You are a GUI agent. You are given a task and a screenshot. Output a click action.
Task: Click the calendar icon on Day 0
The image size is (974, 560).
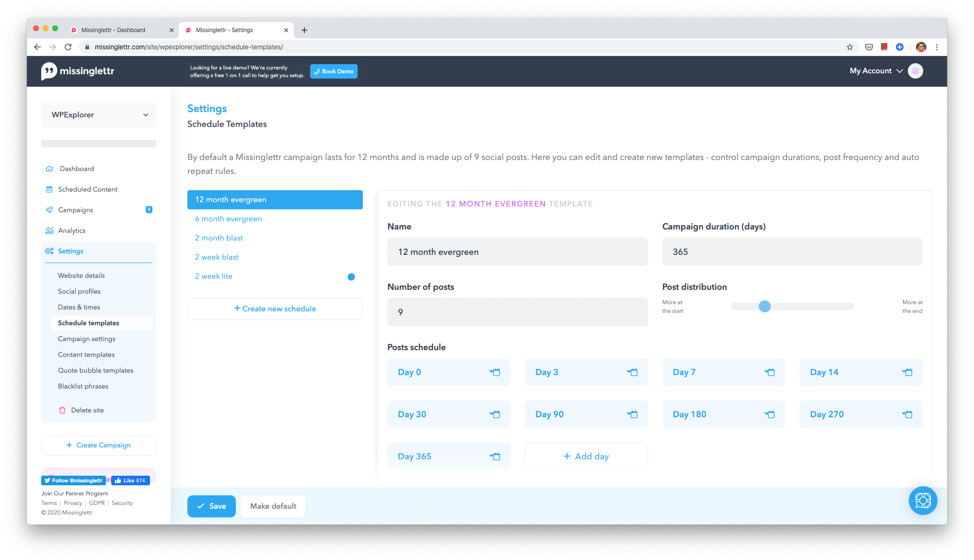click(495, 372)
